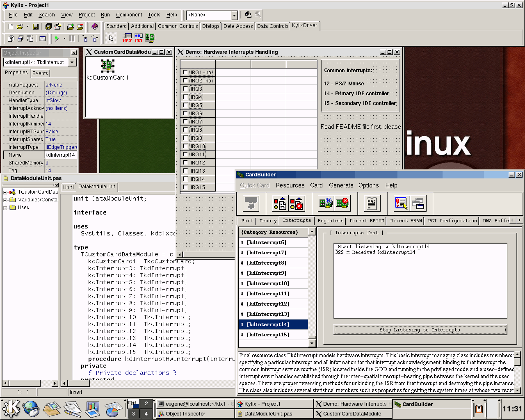Expand the Uses tree node
The height and width of the screenshot is (420, 525).
coord(5,208)
